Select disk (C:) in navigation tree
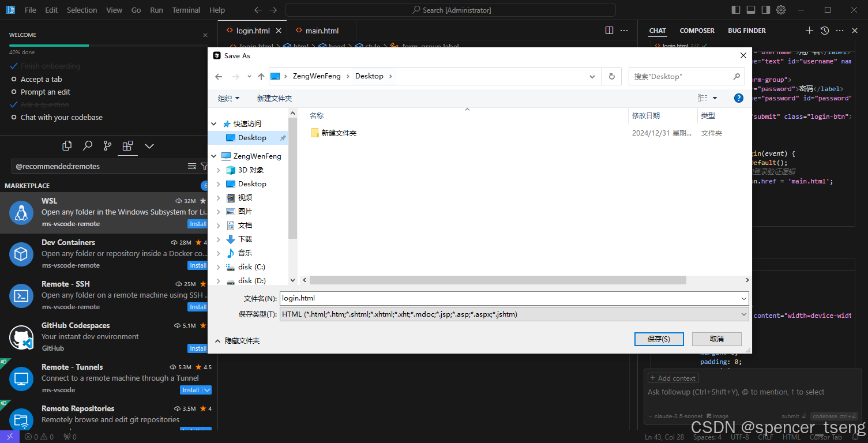 point(251,267)
